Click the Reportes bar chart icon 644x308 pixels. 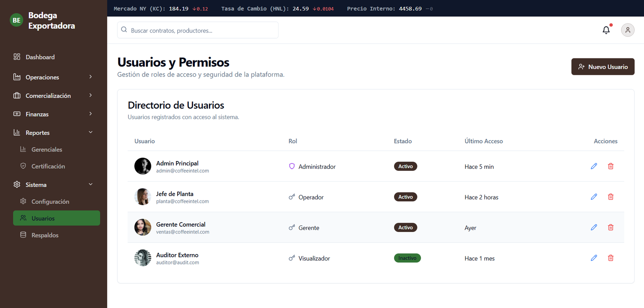click(17, 132)
